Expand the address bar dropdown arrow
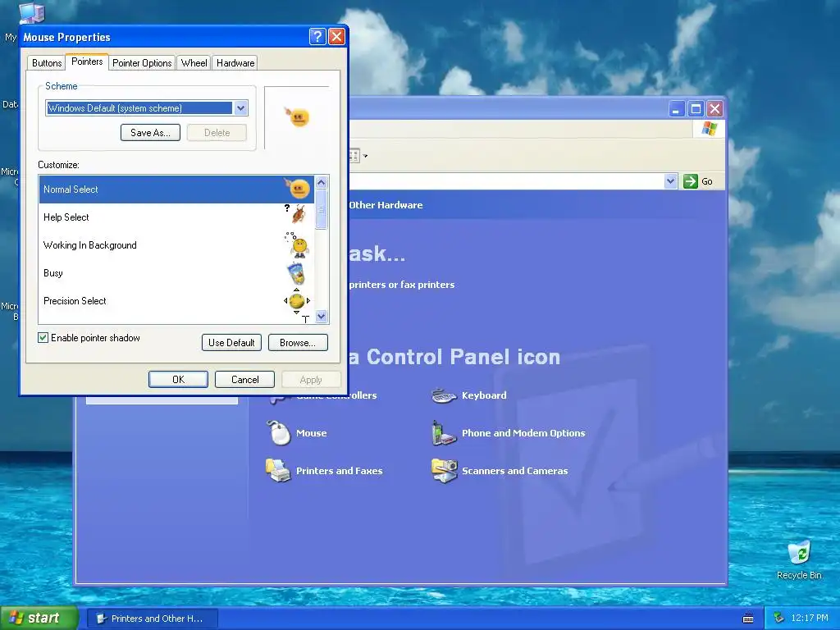 670,181
